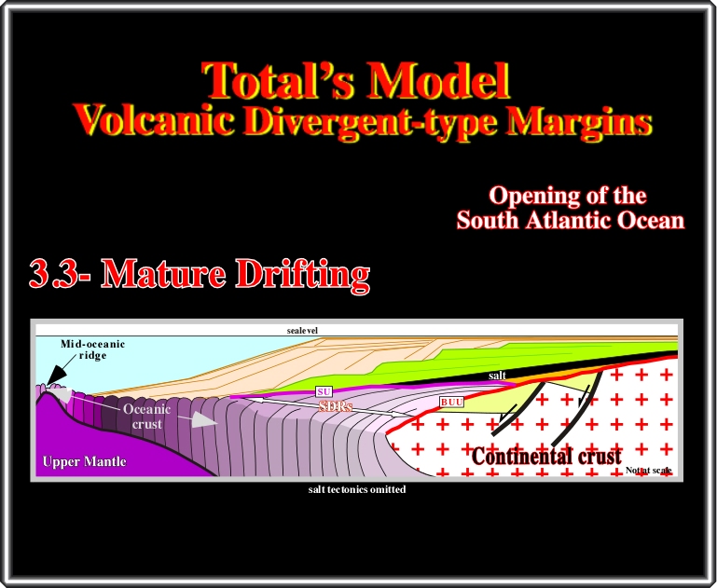Click the 'Opening of the South Atlantic Ocean' text
717x588 pixels.
click(570, 209)
